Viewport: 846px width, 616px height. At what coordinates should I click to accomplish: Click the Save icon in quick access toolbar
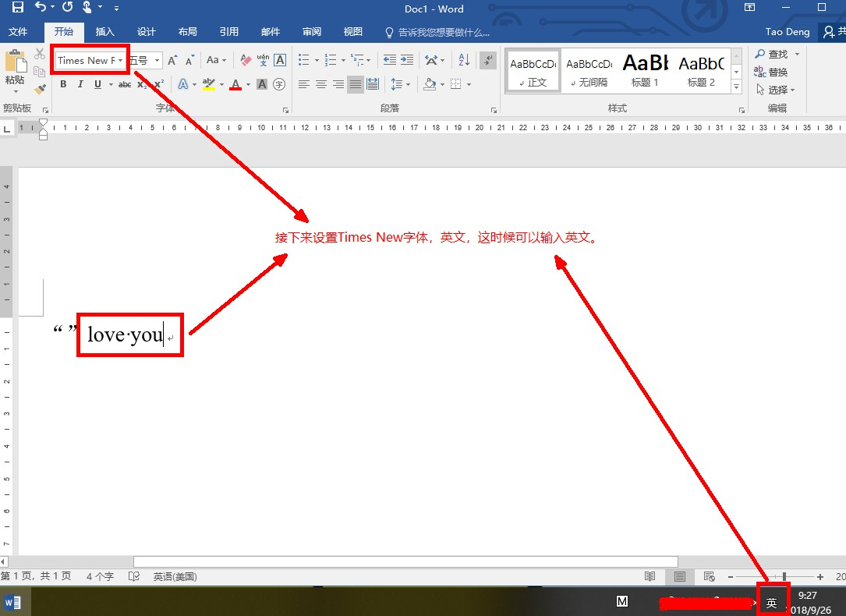click(18, 7)
